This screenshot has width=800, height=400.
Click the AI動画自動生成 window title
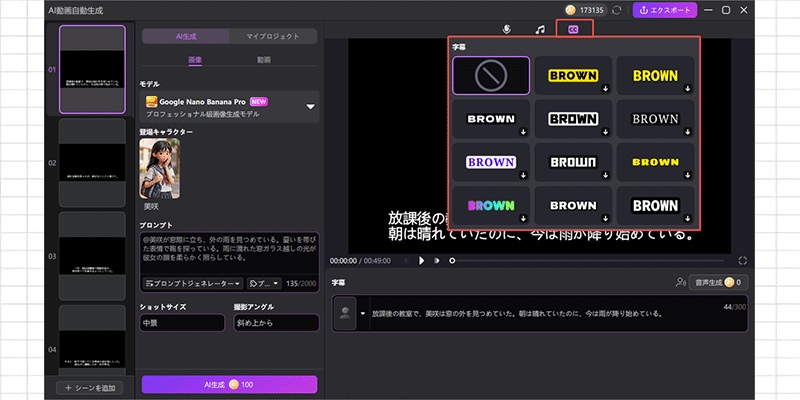pyautogui.click(x=76, y=10)
